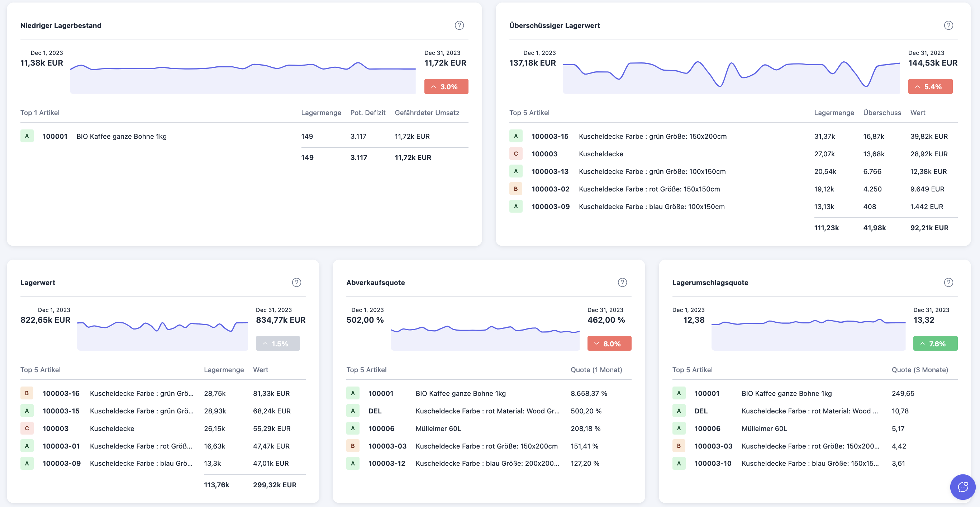Open article 100003-16 in Lagerwert list
The width and height of the screenshot is (980, 507).
pos(61,393)
